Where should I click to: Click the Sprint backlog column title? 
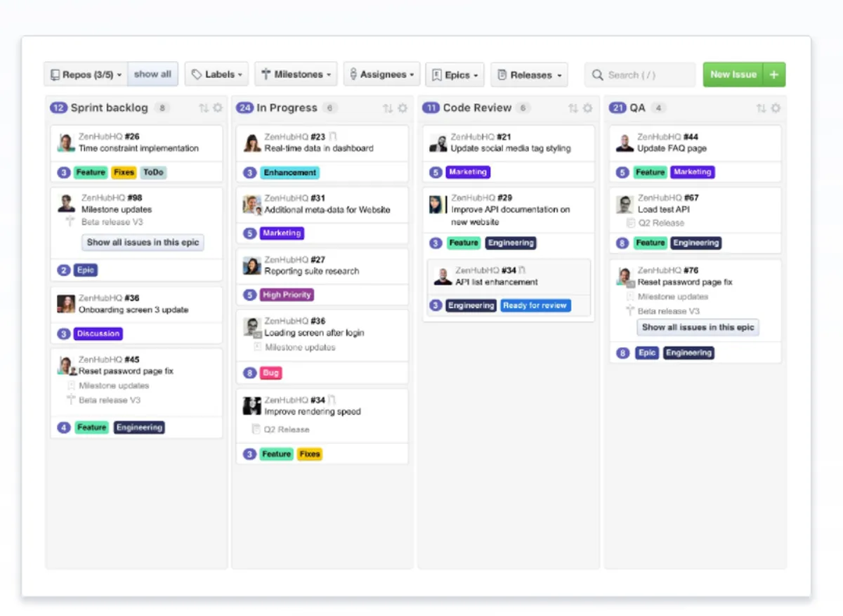pos(110,108)
